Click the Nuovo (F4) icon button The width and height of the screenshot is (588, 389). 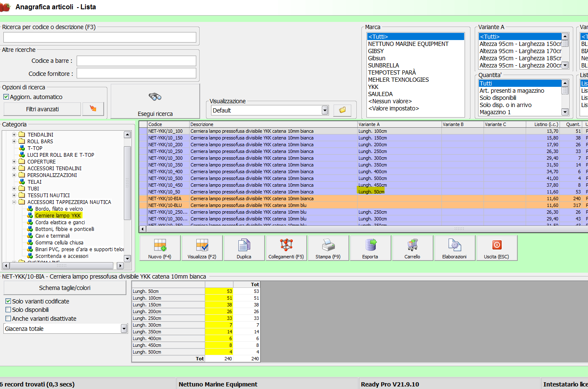[x=160, y=248]
